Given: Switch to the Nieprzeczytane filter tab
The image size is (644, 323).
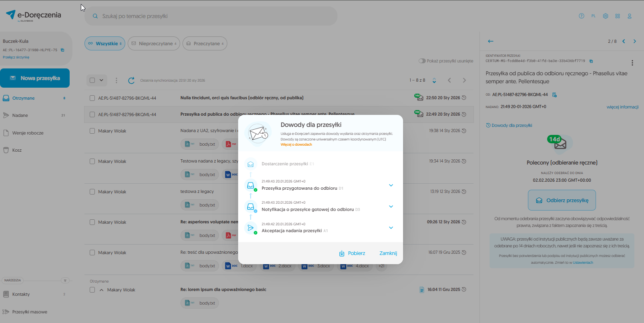Looking at the screenshot, I should pos(154,44).
